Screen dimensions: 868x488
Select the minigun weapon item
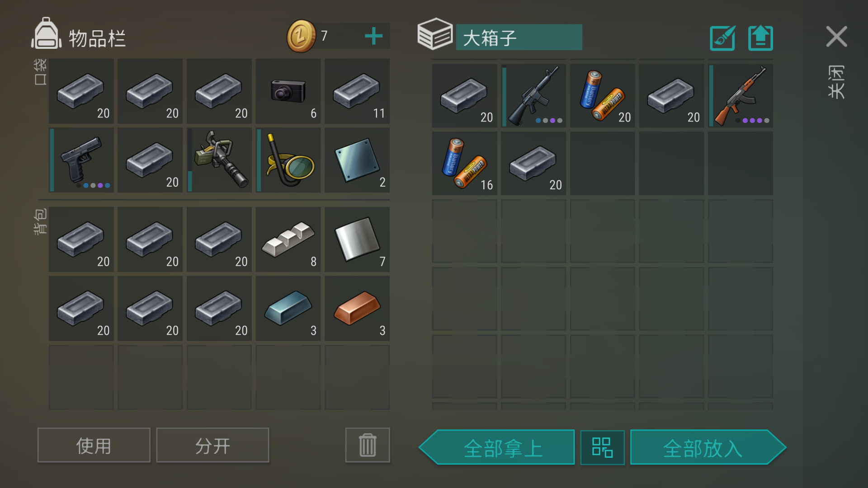pyautogui.click(x=219, y=160)
